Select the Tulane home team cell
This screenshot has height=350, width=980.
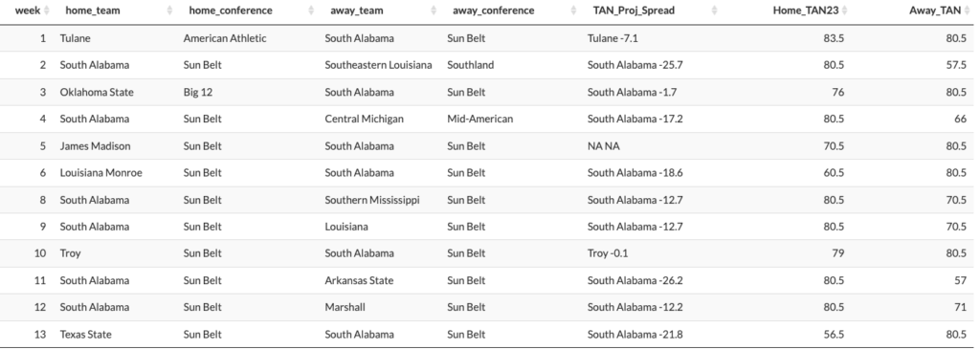[x=75, y=38]
